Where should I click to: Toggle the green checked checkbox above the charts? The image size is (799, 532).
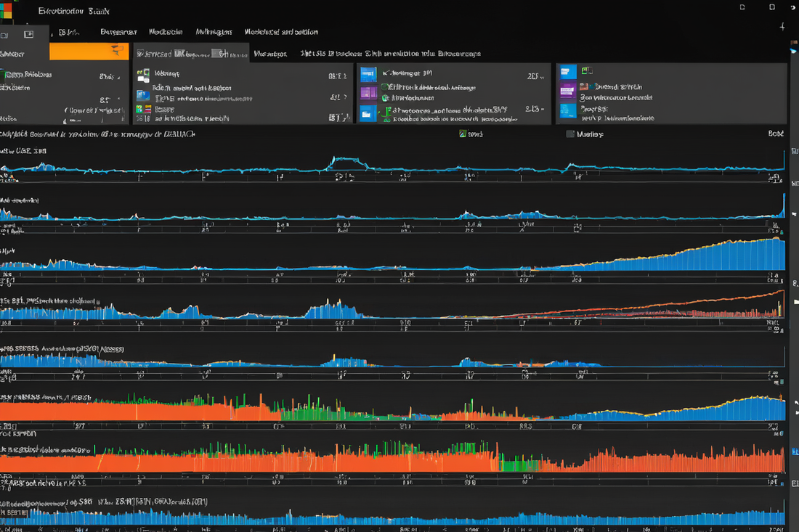click(x=463, y=134)
